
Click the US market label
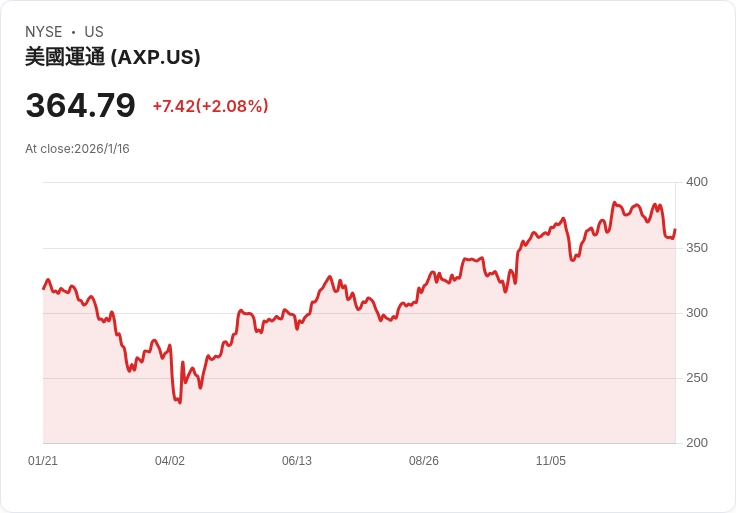[x=94, y=32]
